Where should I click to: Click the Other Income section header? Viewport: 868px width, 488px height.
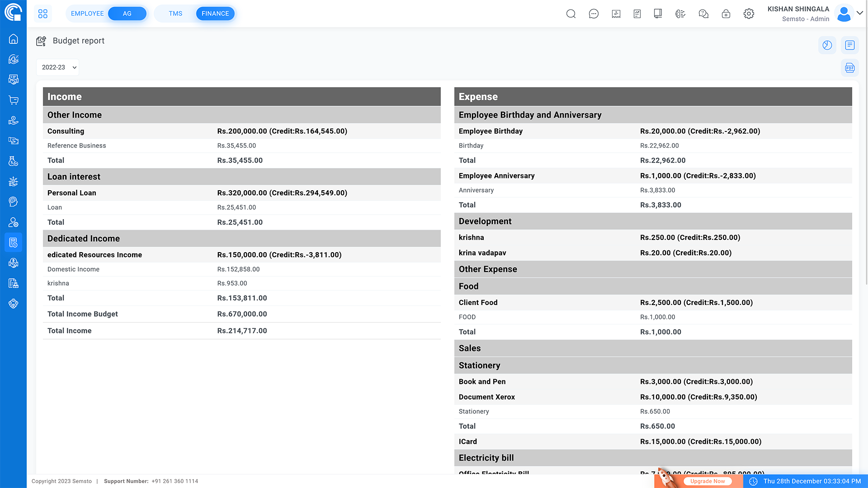tap(242, 115)
